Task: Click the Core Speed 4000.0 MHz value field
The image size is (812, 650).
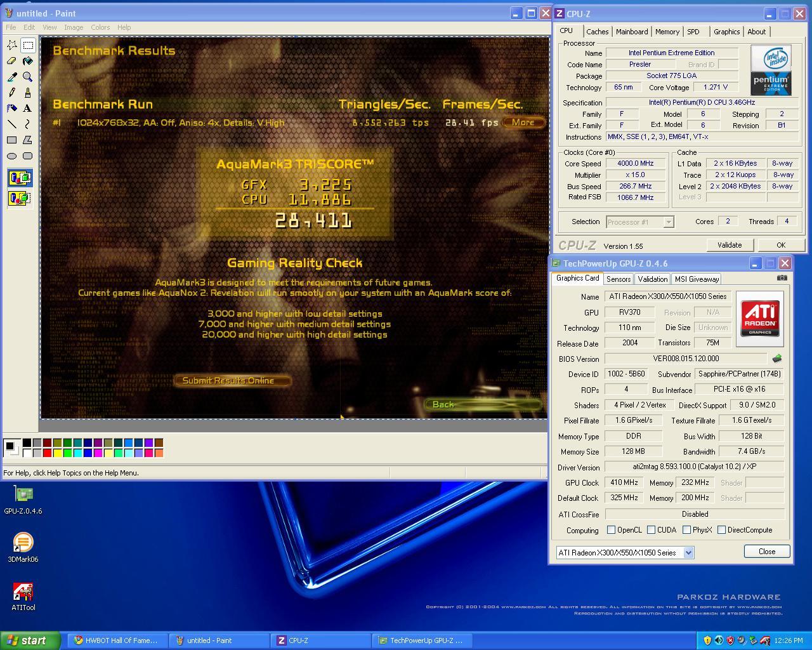Action: click(635, 164)
